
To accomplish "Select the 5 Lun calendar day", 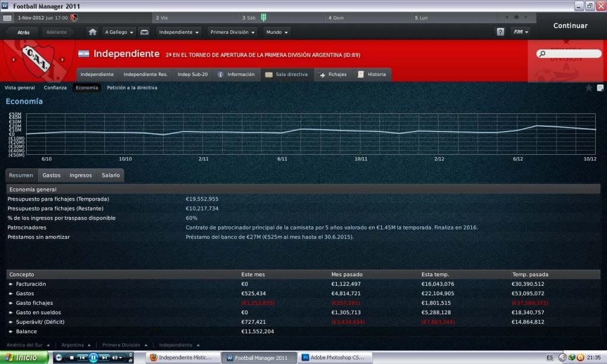I will point(455,18).
